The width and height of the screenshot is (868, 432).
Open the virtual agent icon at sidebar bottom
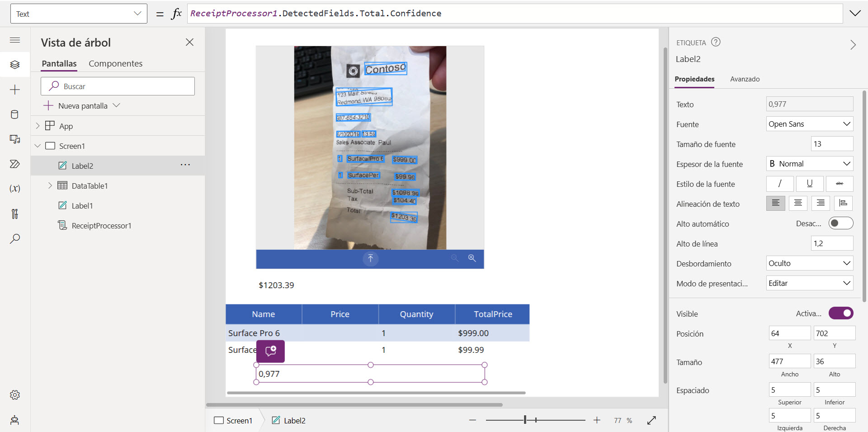(15, 420)
